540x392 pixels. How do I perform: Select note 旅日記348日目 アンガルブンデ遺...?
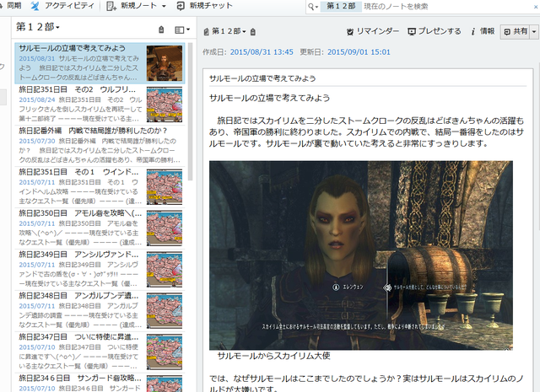pos(100,311)
